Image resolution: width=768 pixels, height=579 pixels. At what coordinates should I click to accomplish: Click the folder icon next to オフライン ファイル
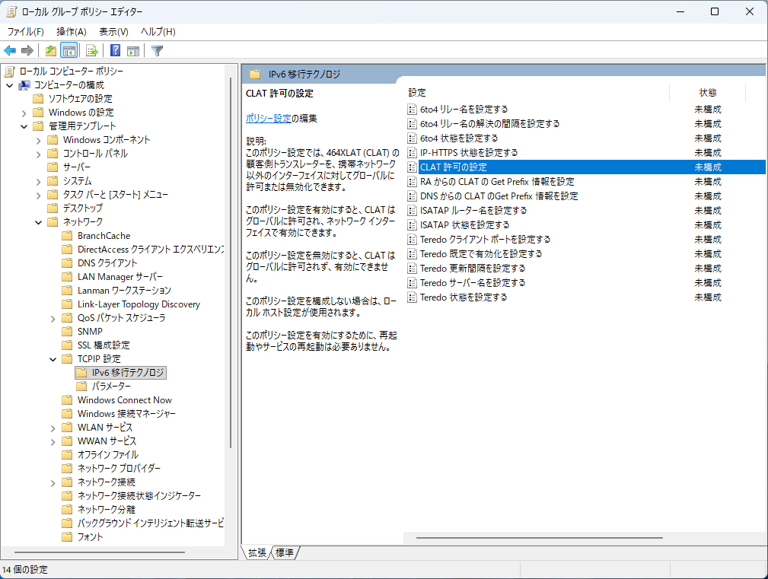[x=67, y=455]
